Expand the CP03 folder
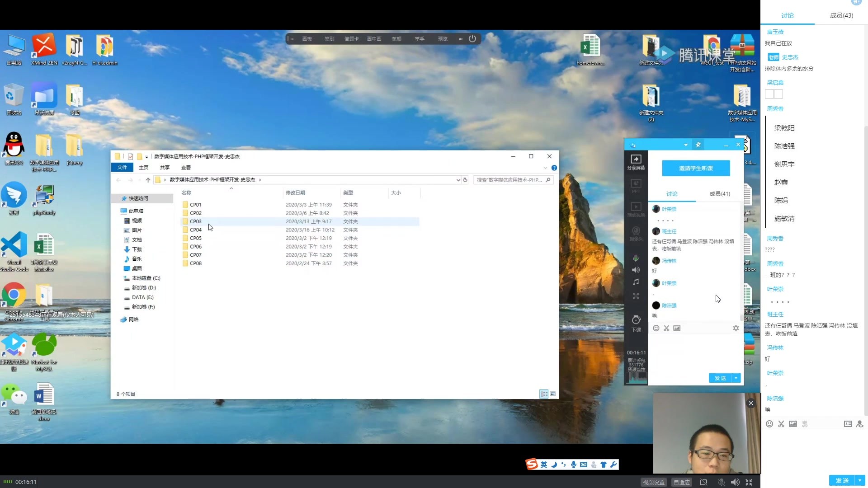868x488 pixels. pyautogui.click(x=196, y=221)
